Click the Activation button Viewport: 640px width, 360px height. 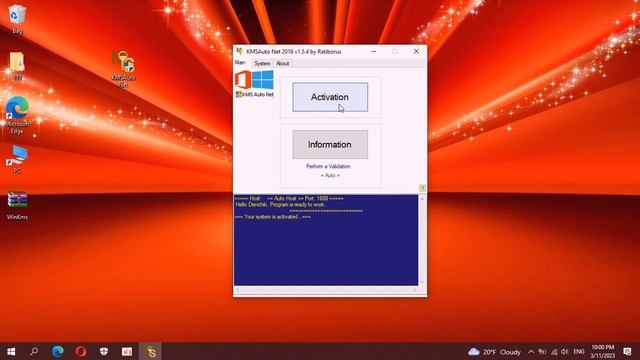330,97
